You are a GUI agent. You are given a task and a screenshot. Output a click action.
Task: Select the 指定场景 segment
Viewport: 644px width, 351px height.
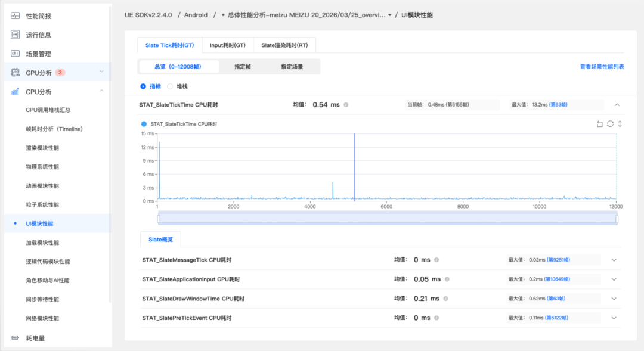pos(292,67)
